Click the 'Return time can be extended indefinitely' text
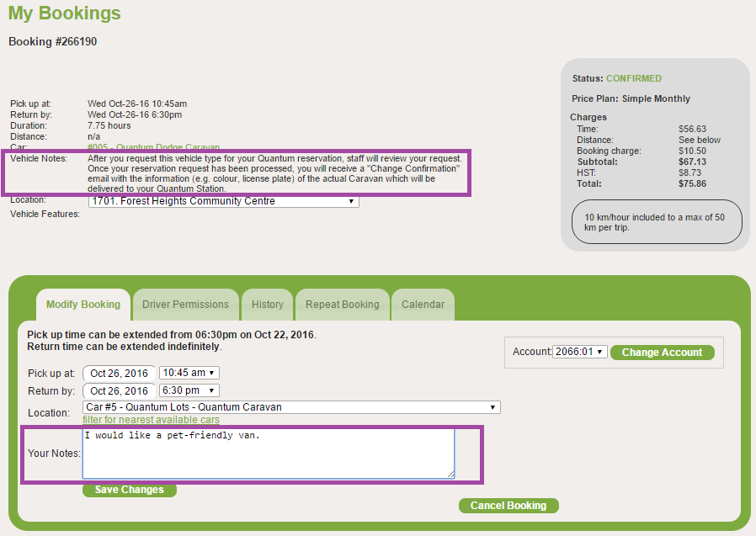The width and height of the screenshot is (756, 536). coord(125,347)
